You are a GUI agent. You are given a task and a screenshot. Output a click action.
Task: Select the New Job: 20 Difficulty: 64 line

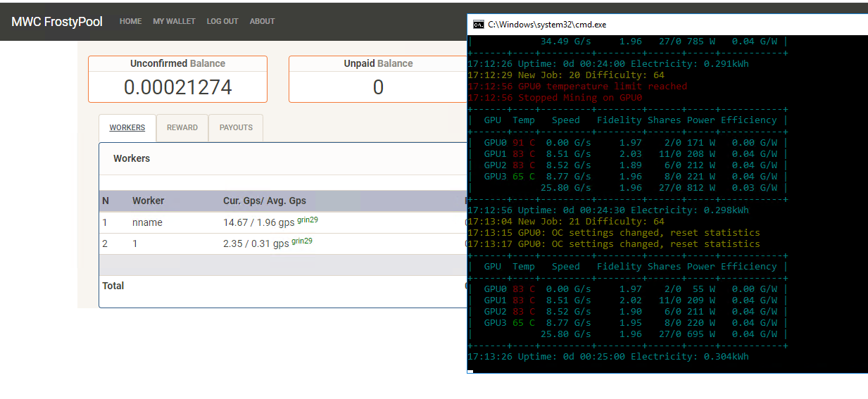coord(566,75)
